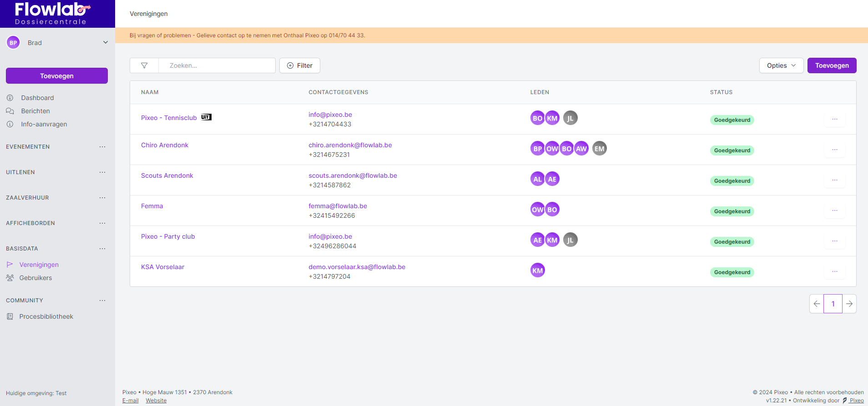The height and width of the screenshot is (406, 868).
Task: Expand the Zaalverhuur section options
Action: pos(102,198)
